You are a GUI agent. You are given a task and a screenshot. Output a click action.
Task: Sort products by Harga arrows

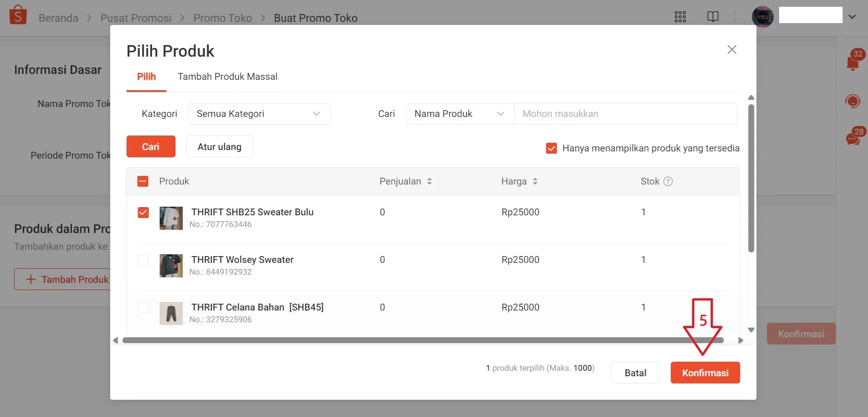tap(535, 181)
